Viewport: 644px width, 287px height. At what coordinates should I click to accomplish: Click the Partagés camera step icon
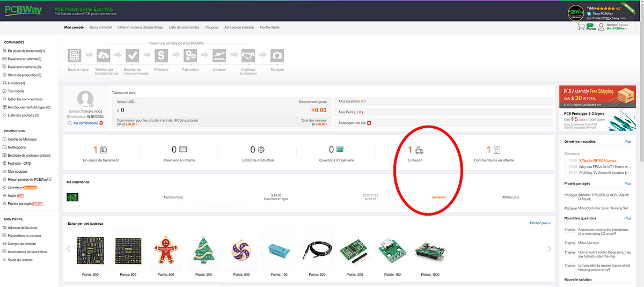[277, 56]
